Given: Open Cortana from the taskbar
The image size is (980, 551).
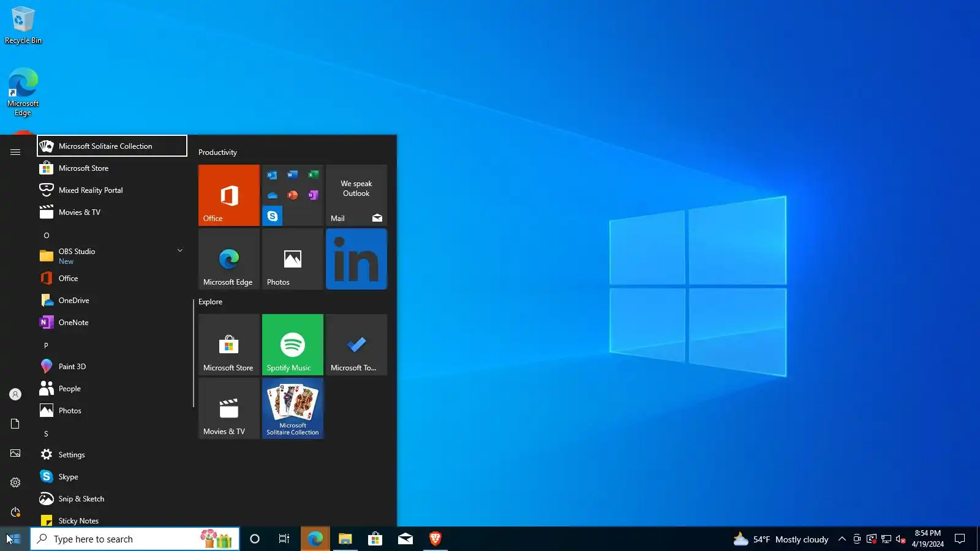Looking at the screenshot, I should click(255, 539).
